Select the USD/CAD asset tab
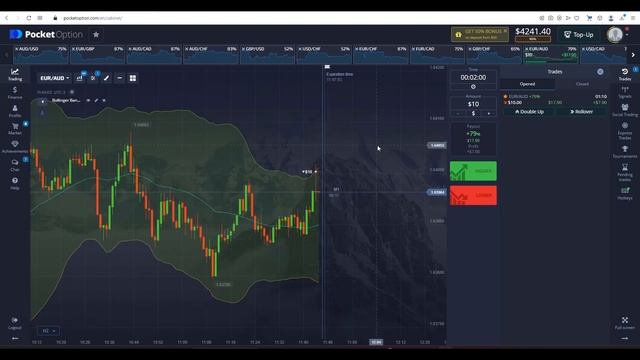The image size is (640, 360). pos(604,55)
